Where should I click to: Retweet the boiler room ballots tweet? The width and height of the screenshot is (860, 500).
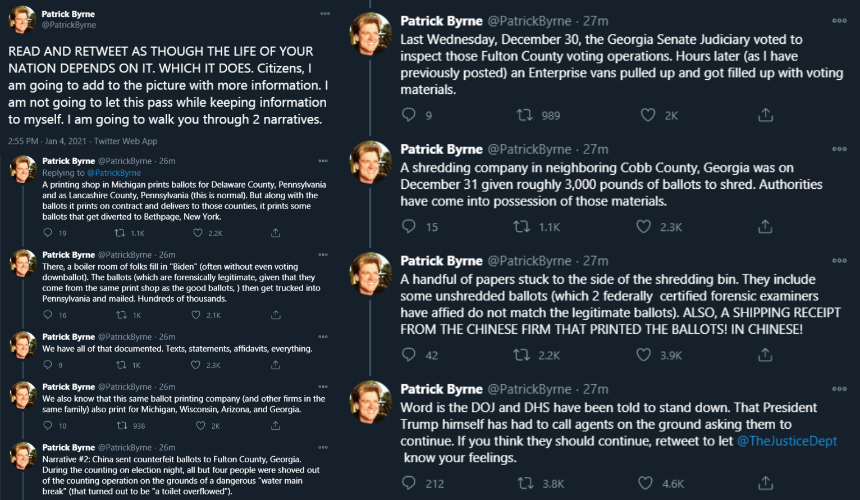coord(121,315)
